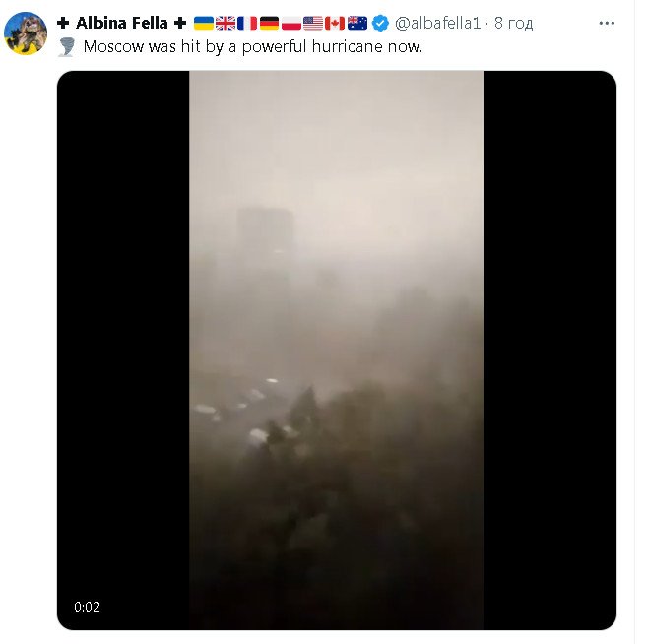Click the hazy building in the video frame
Viewport: 645px width, 644px height.
265,234
